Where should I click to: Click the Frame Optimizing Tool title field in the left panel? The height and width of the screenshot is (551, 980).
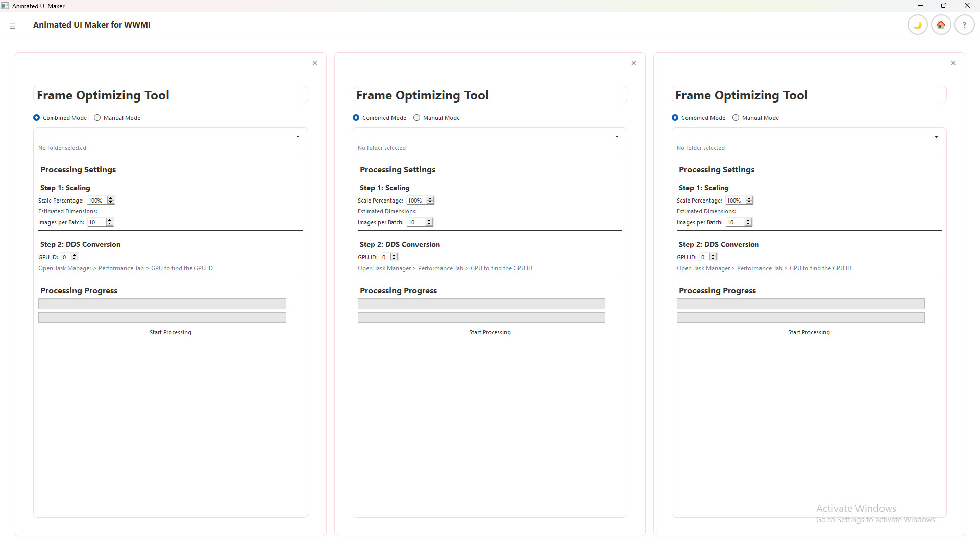coord(170,95)
